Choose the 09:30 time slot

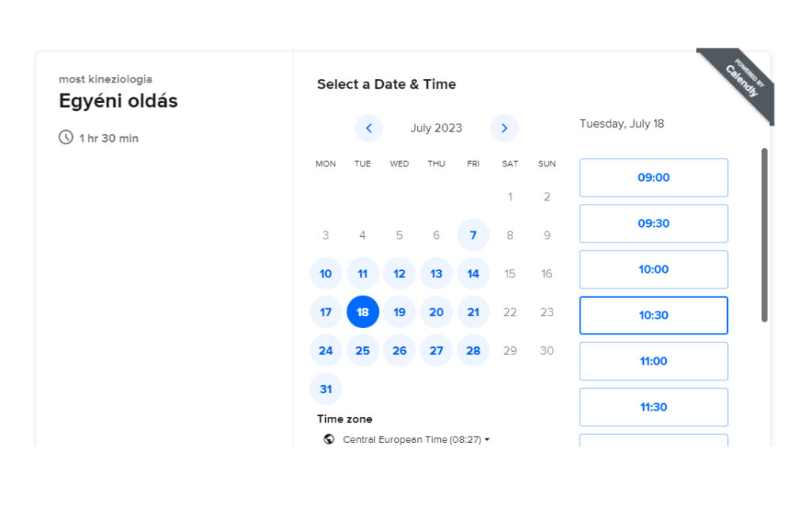click(x=653, y=223)
